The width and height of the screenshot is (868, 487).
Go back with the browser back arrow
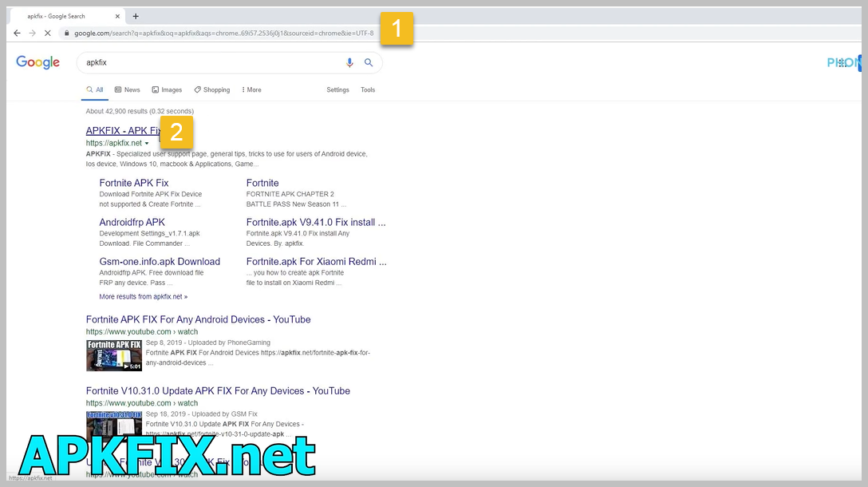coord(18,34)
